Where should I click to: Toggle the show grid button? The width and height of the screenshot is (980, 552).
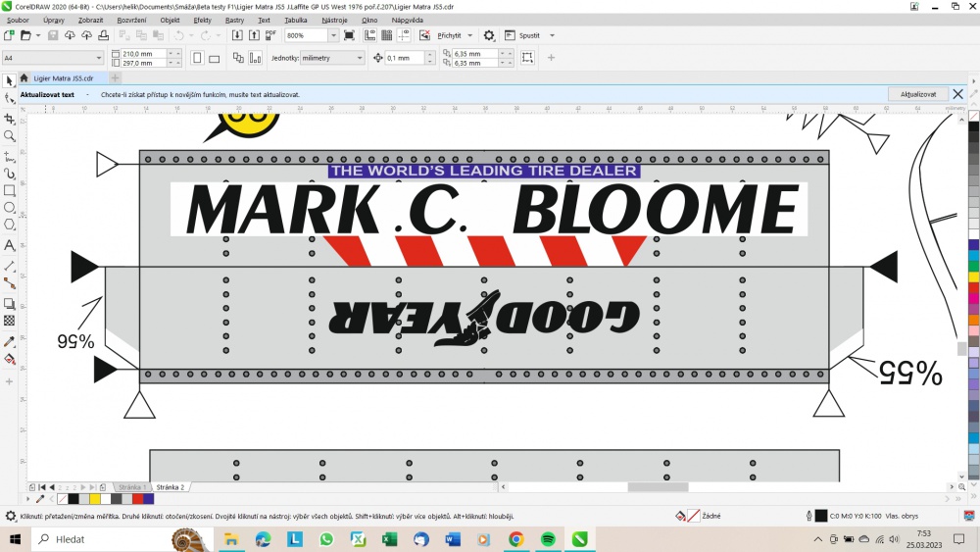(387, 35)
